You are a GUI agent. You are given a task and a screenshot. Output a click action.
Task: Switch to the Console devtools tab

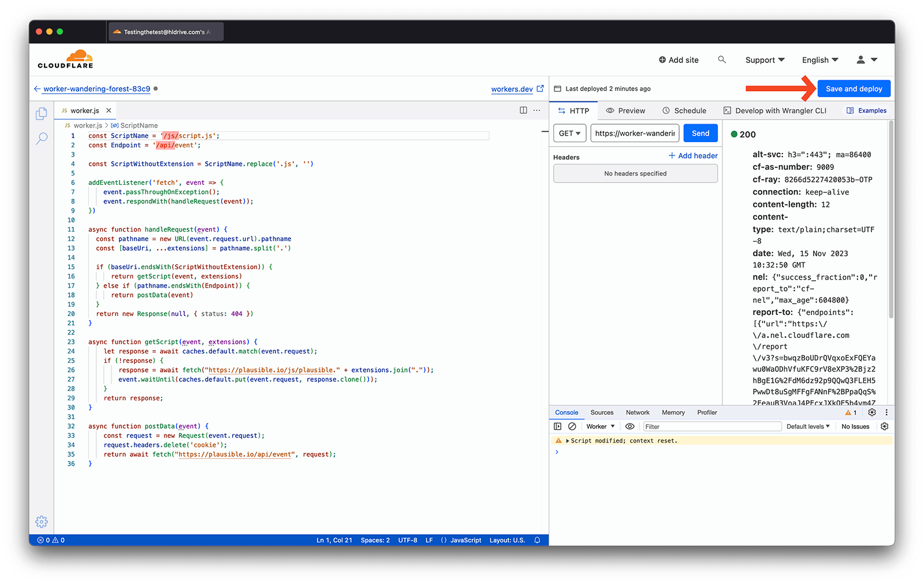tap(567, 412)
